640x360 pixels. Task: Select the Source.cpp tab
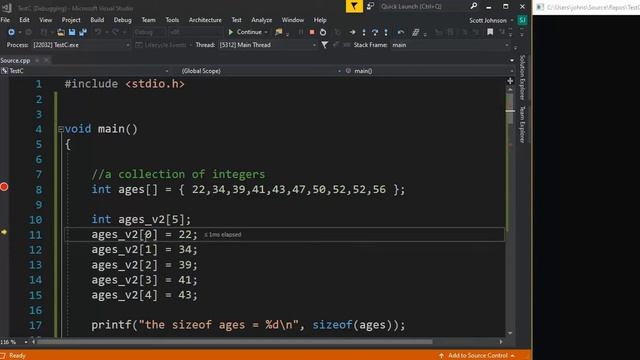pos(16,60)
